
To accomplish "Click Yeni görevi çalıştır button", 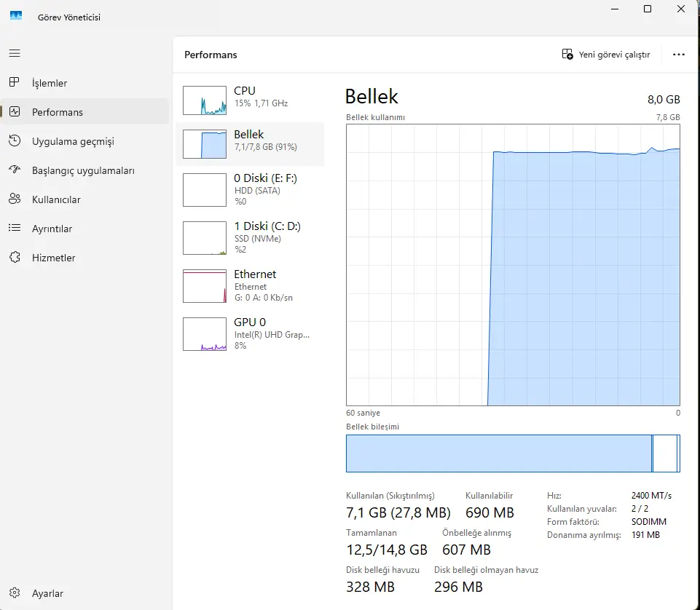I will point(606,55).
